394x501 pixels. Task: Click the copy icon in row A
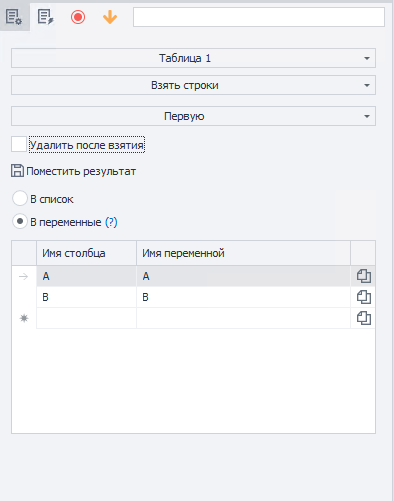(x=364, y=276)
